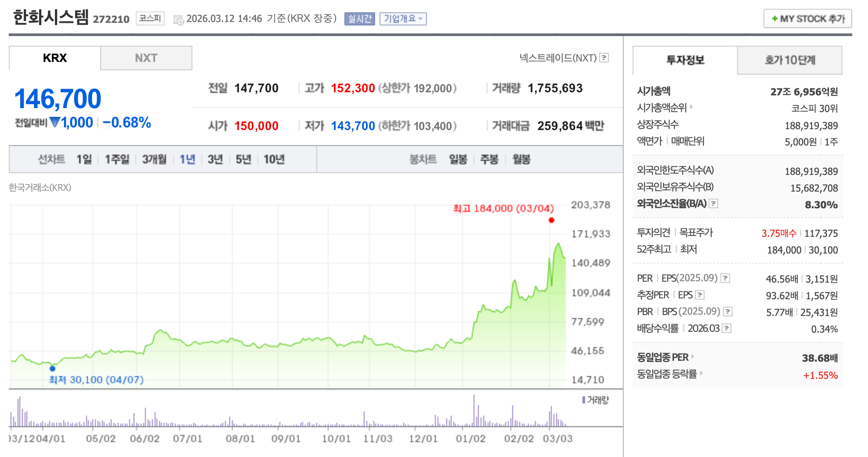The width and height of the screenshot is (868, 457).
Task: Click the 투자의견 label link
Action: (654, 232)
